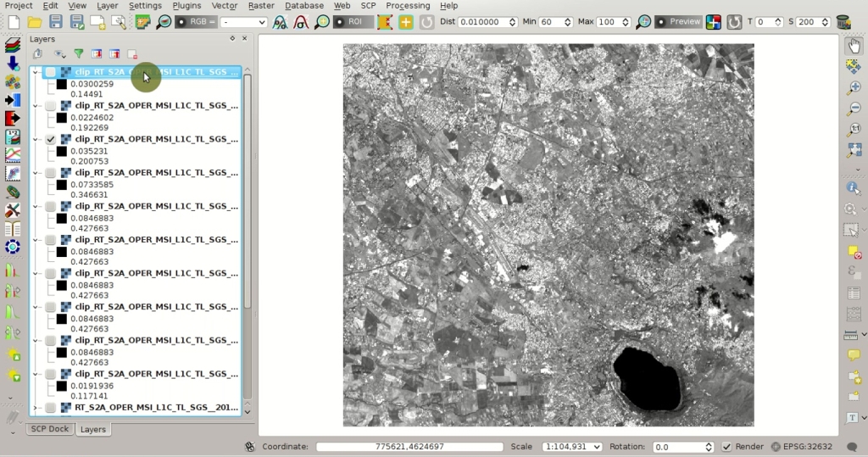Toggle visibility of layer with value 0.0224602
Image resolution: width=868 pixels, height=457 pixels.
point(50,106)
